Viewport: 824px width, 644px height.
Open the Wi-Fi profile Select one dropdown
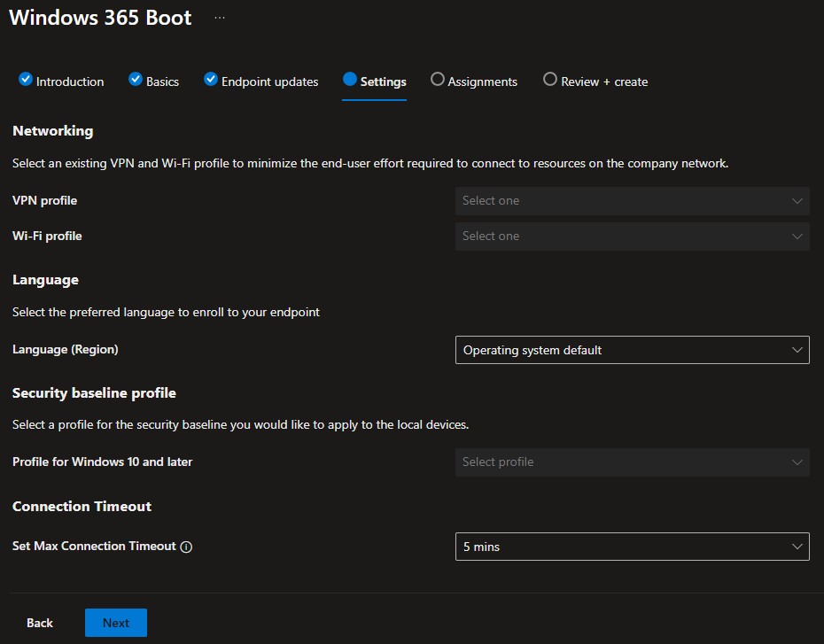click(x=632, y=236)
